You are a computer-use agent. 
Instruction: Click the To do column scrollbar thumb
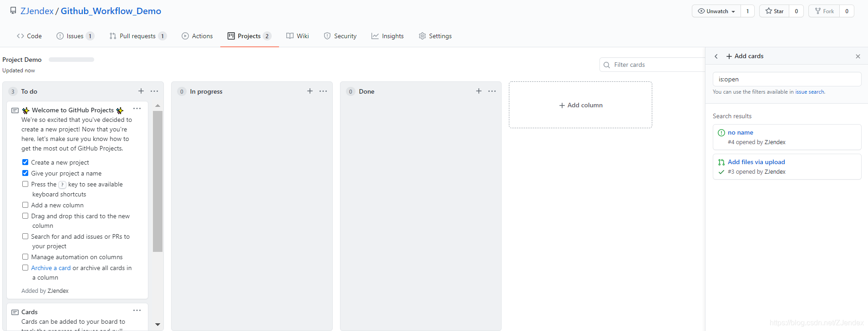tap(158, 181)
